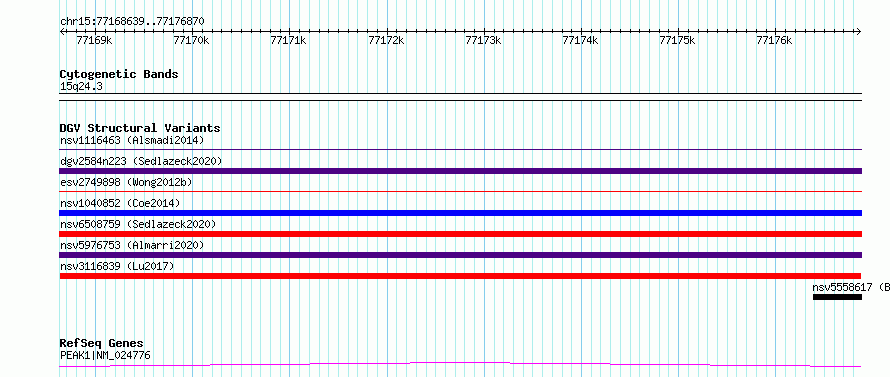Click the 77173k ruler tick label
Viewport: 890px width, 377px height.
coord(483,40)
